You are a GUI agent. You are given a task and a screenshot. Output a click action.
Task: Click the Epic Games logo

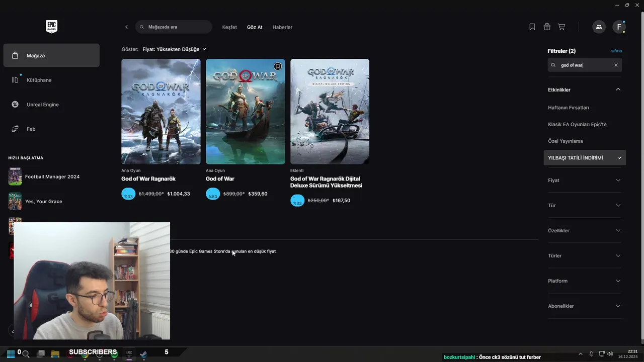pyautogui.click(x=51, y=27)
